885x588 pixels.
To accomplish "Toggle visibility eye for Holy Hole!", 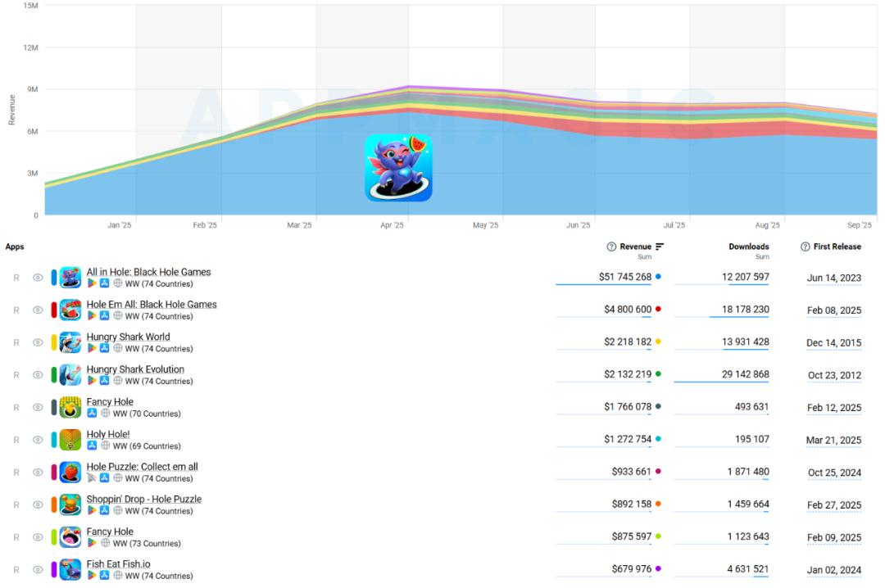I will 38,440.
